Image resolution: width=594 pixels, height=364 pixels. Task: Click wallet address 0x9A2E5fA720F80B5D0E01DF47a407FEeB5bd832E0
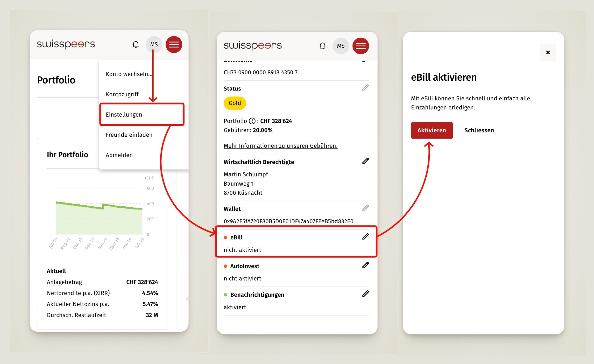288,221
